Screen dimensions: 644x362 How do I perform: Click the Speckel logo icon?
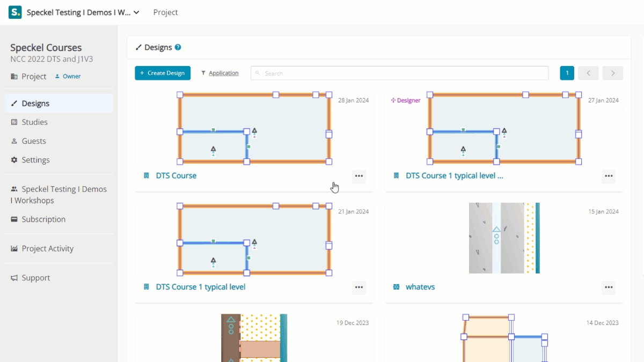15,12
